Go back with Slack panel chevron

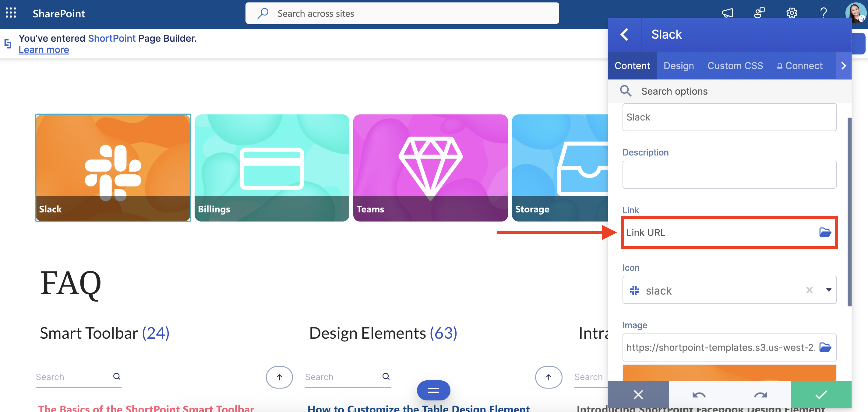click(x=624, y=34)
